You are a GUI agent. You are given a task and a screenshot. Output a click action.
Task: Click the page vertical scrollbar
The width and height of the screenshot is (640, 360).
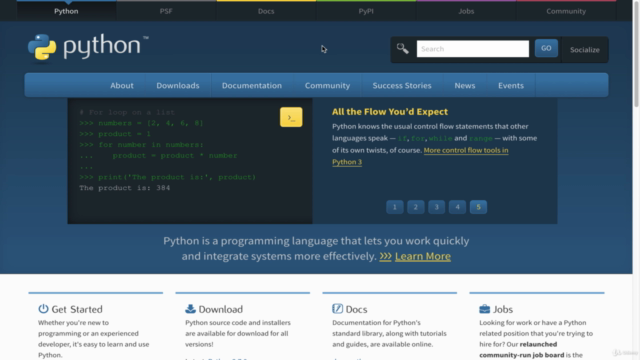[636, 55]
